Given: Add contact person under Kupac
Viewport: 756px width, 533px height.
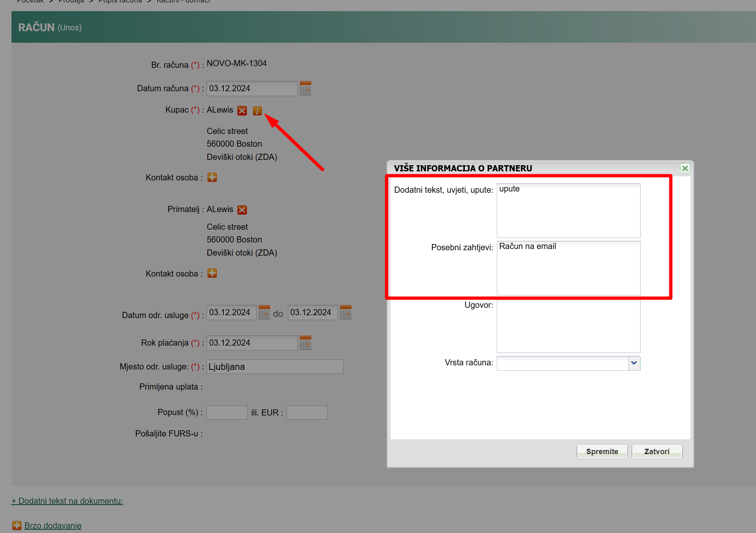Looking at the screenshot, I should (212, 177).
